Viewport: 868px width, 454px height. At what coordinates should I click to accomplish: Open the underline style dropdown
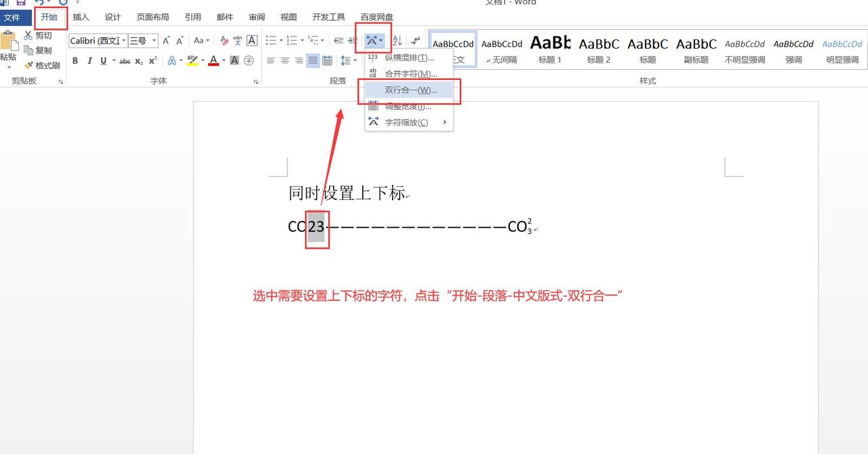click(x=113, y=60)
